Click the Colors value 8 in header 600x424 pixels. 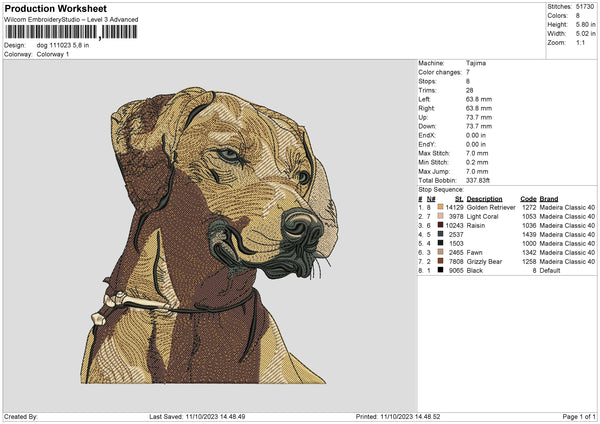[578, 16]
